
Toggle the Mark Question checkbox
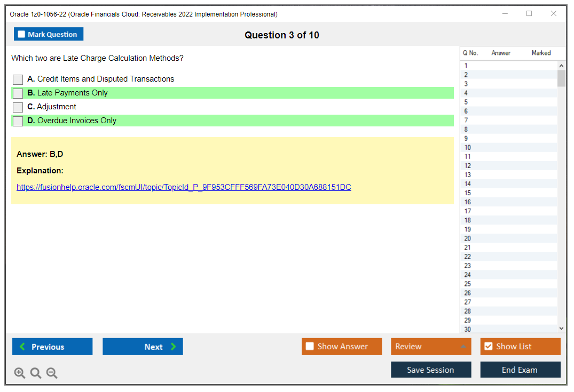coord(22,35)
